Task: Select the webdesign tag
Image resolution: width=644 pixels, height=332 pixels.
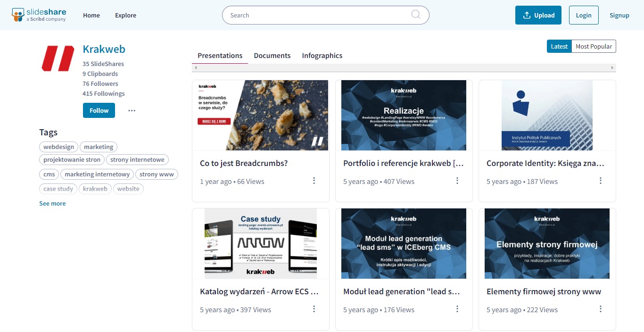Action: (x=58, y=147)
